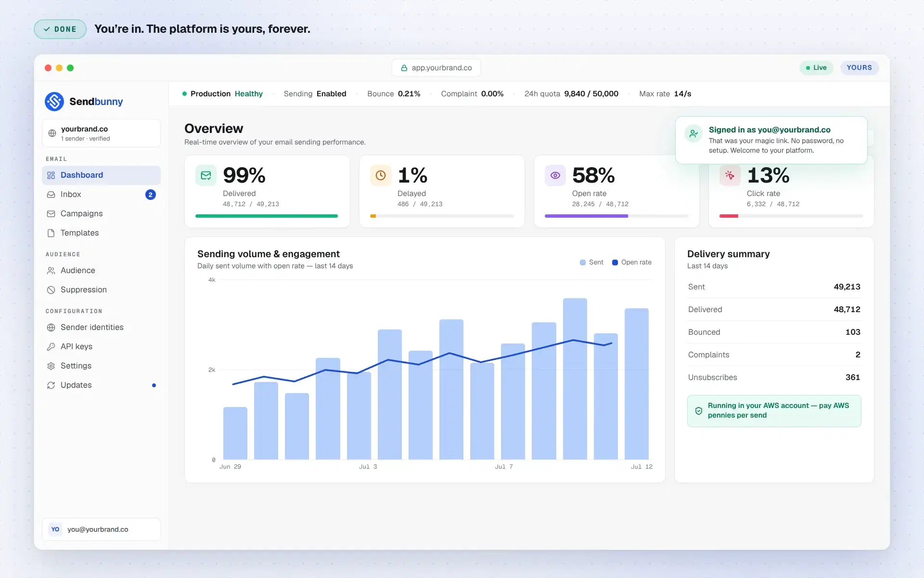Click the YOURS badge button
Image resolution: width=924 pixels, height=578 pixels.
point(860,68)
